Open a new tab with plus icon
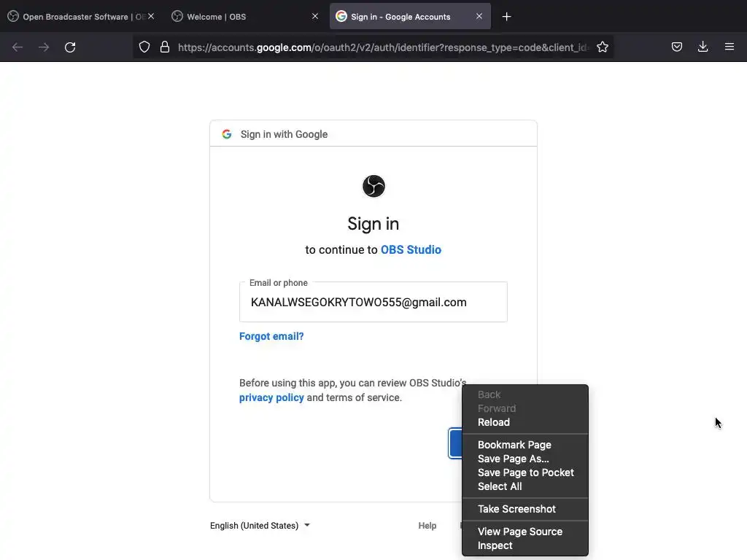The width and height of the screenshot is (747, 560). click(x=506, y=17)
